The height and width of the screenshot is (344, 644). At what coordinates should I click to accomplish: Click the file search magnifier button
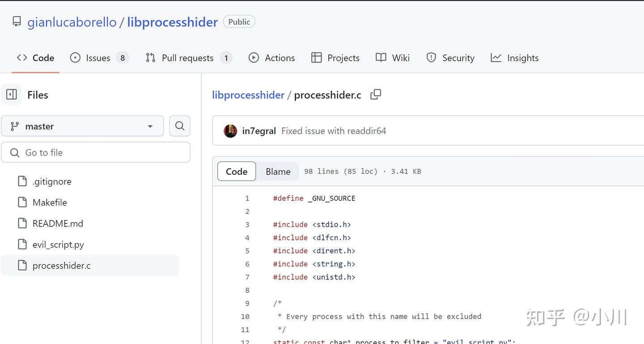pyautogui.click(x=180, y=126)
